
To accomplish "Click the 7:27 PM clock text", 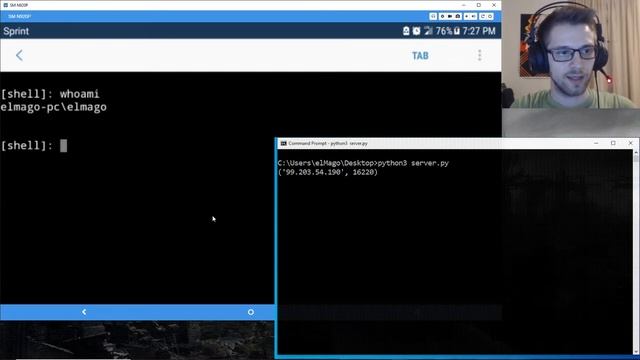I will tap(479, 31).
